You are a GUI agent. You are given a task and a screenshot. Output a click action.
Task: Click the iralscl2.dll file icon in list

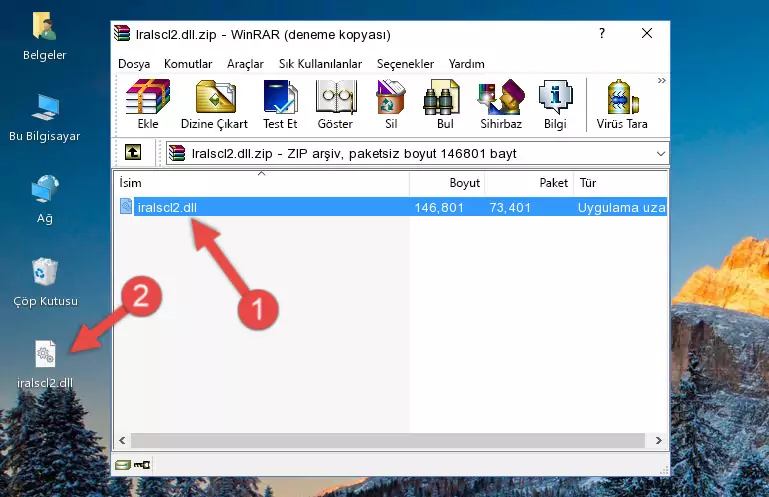(x=126, y=206)
